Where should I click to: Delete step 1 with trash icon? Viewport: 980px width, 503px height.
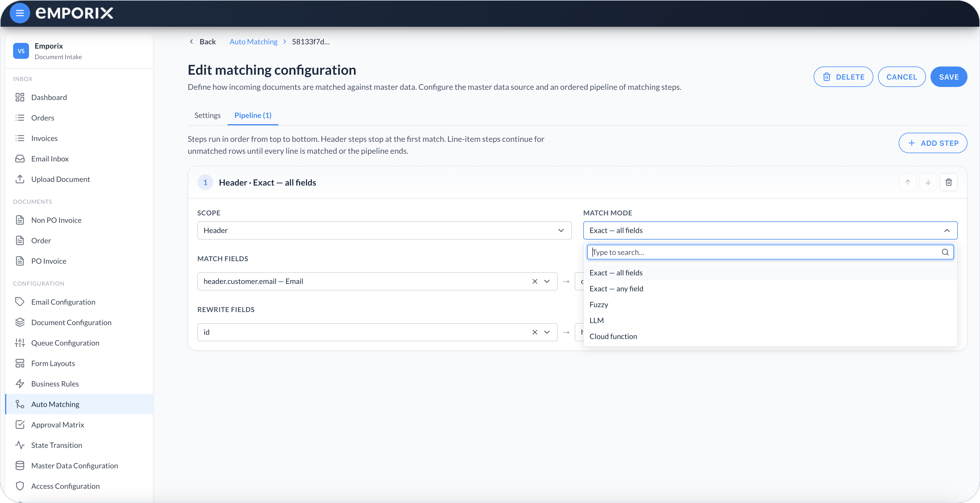[949, 182]
